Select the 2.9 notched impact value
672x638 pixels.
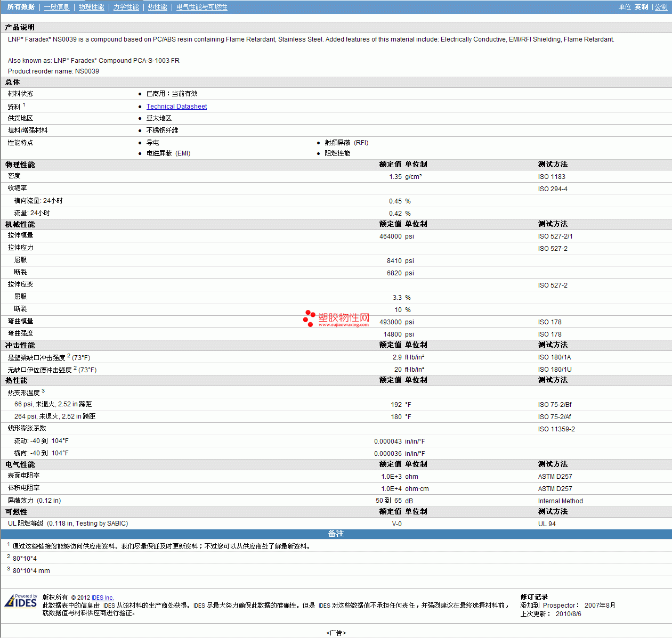click(397, 357)
